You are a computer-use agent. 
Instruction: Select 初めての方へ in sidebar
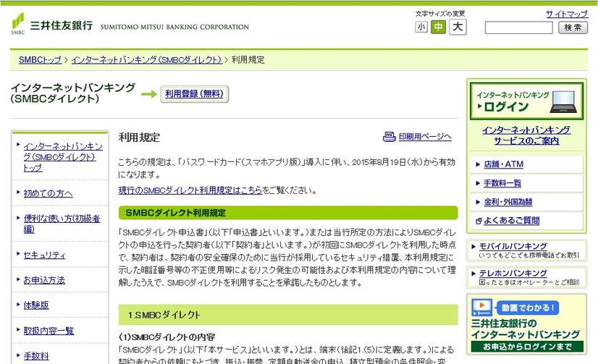(x=48, y=194)
